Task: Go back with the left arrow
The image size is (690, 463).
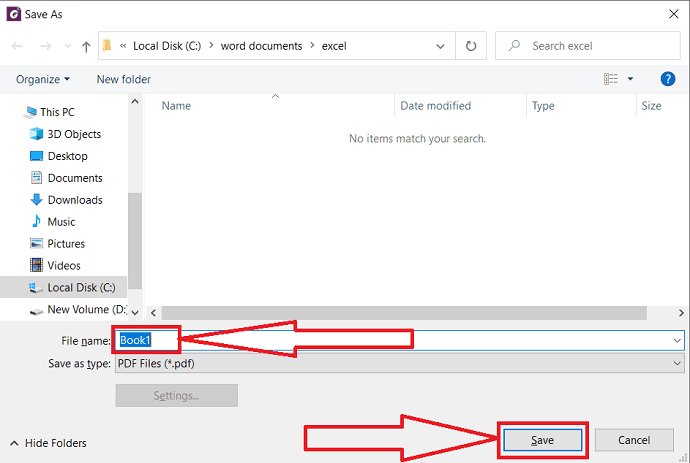Action: (17, 46)
